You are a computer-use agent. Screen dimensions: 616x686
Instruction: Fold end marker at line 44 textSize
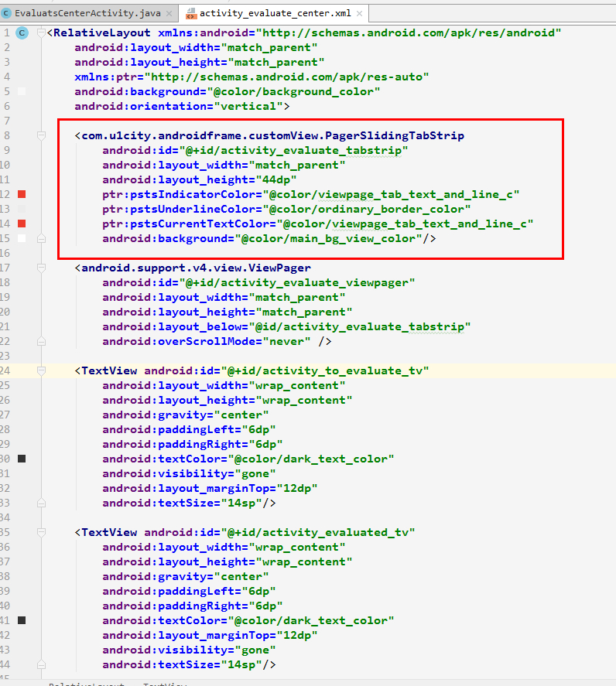[x=41, y=664]
